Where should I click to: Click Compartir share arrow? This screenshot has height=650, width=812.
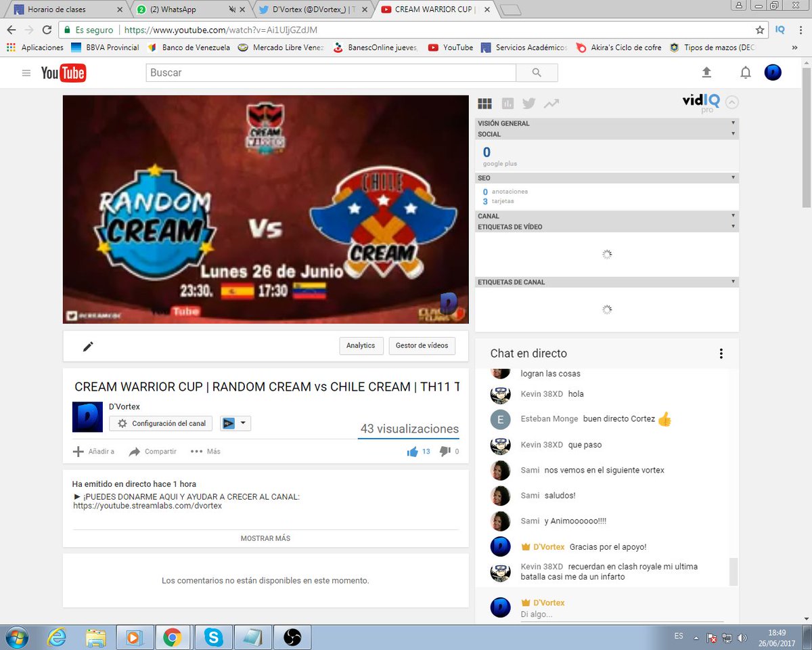pos(135,452)
